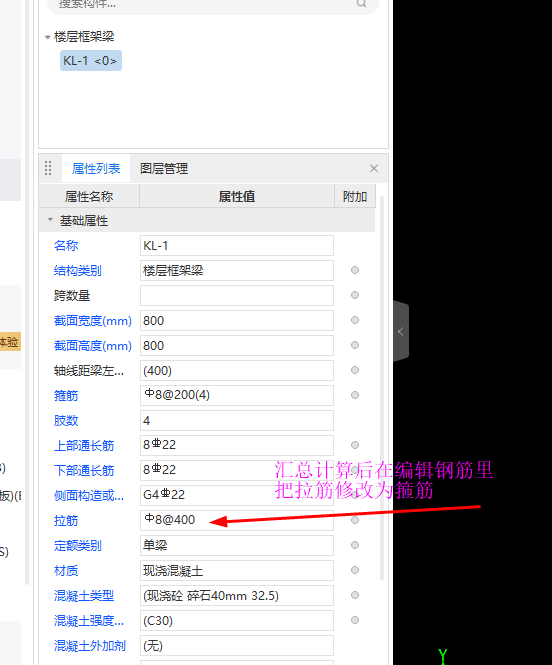Edit the 下部通长筋 value field
This screenshot has height=665, width=552.
[237, 470]
